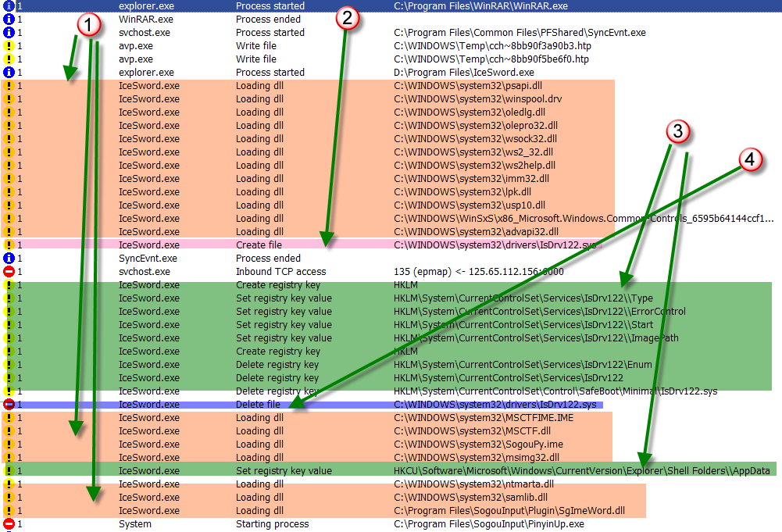782x532 pixels.
Task: Click the warning icon on the oledlg.dll row
Action: pos(9,112)
